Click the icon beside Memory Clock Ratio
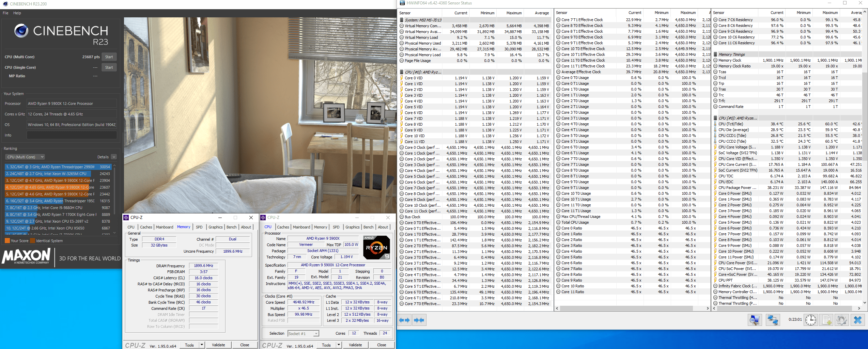This screenshot has height=349, width=868. point(715,66)
